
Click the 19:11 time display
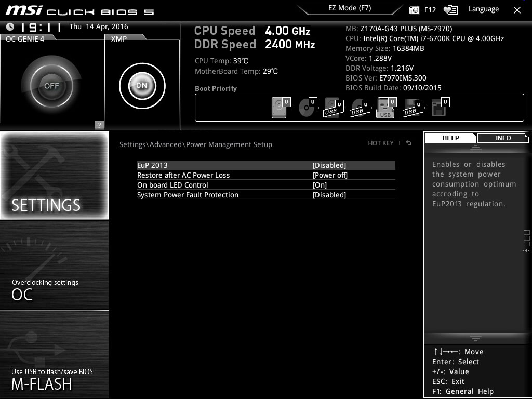pyautogui.click(x=41, y=27)
